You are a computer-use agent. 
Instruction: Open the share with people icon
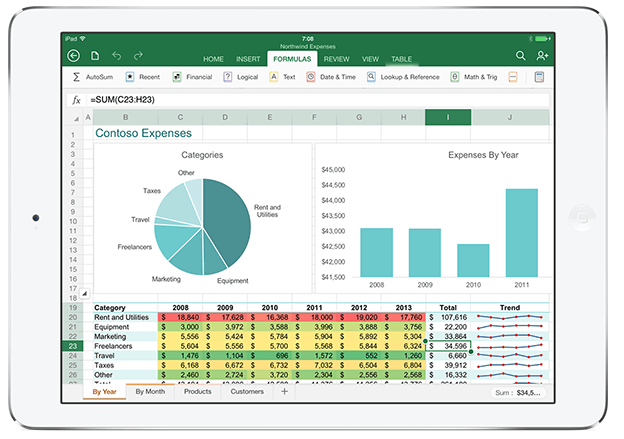pyautogui.click(x=542, y=56)
